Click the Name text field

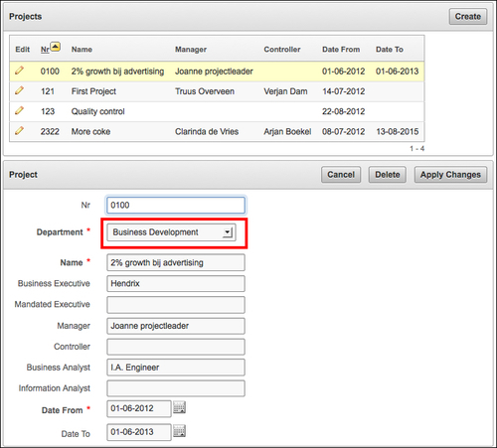pos(176,262)
